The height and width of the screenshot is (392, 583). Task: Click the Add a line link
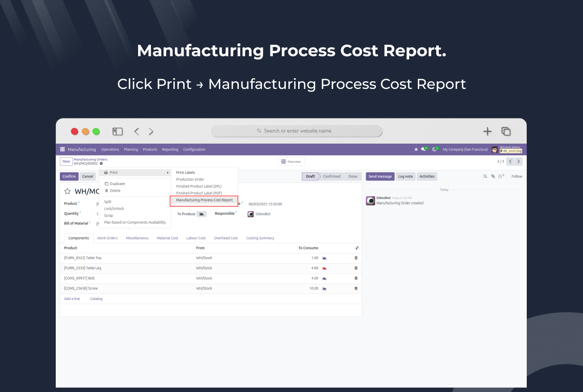click(x=72, y=299)
